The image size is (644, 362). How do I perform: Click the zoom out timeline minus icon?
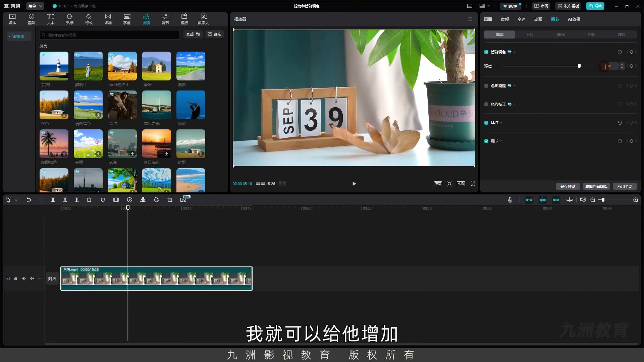593,200
